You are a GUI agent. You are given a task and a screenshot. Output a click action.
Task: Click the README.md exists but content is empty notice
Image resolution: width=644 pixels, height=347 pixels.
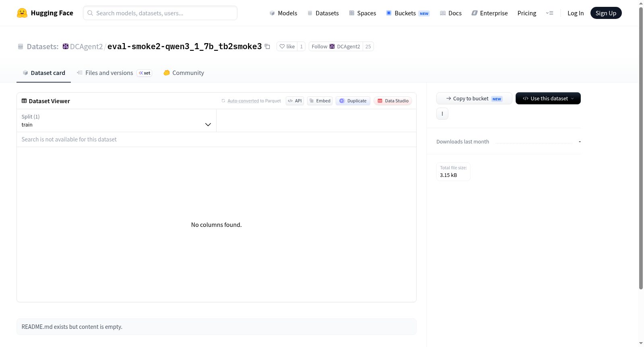click(x=217, y=327)
